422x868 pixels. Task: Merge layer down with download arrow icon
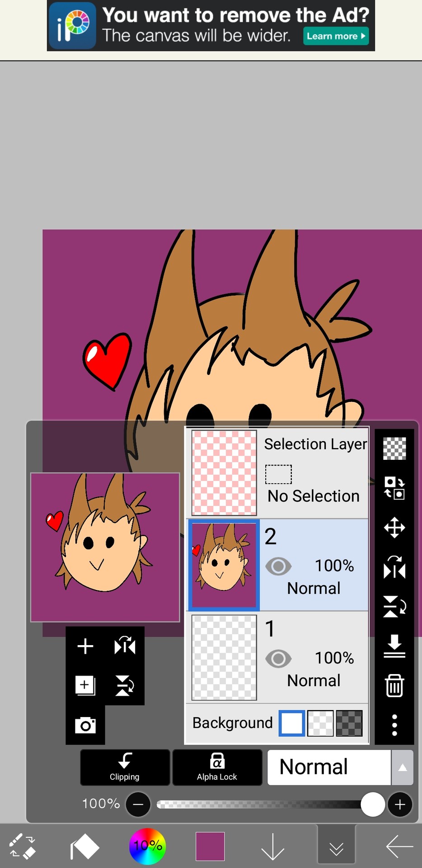(x=394, y=646)
